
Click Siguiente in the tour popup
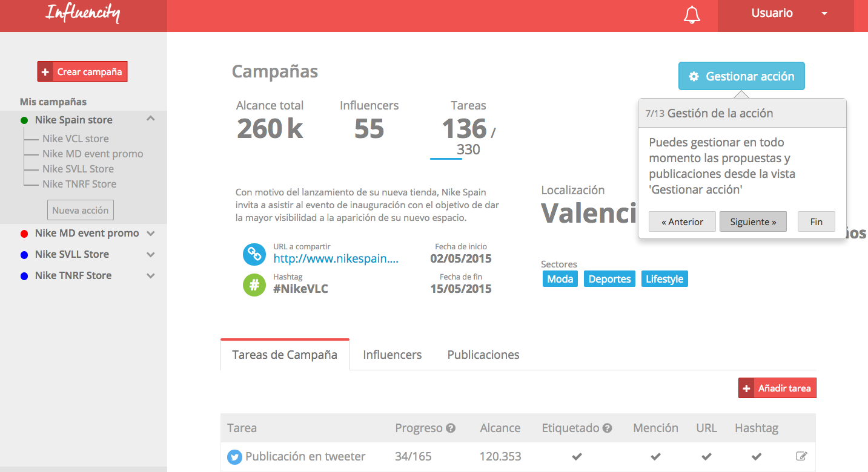tap(753, 221)
